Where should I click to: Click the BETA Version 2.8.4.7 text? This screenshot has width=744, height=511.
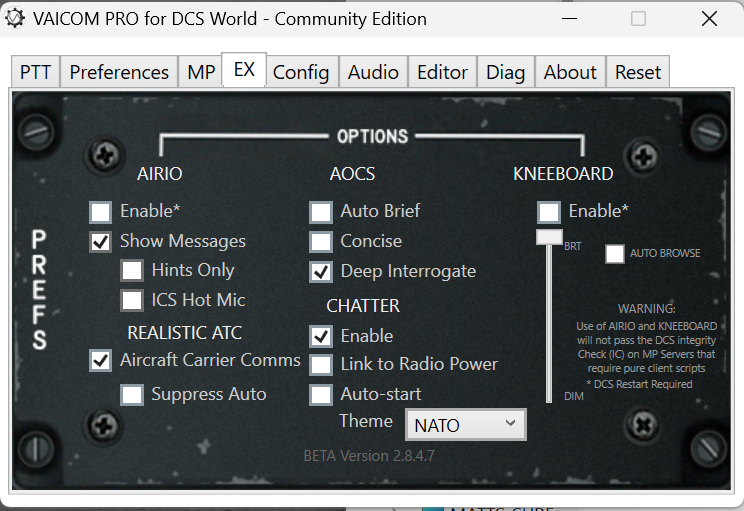point(369,456)
